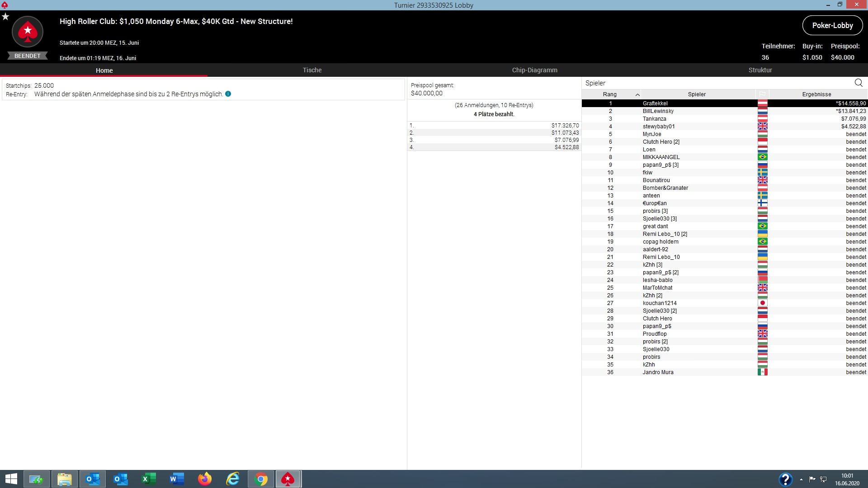Open the Chip-Diagramm tab
Image resolution: width=868 pixels, height=488 pixels.
(x=534, y=70)
